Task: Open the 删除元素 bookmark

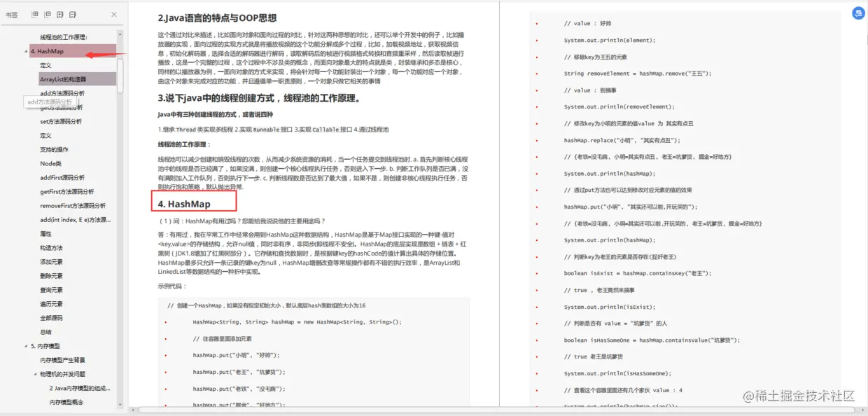Action: (51, 276)
